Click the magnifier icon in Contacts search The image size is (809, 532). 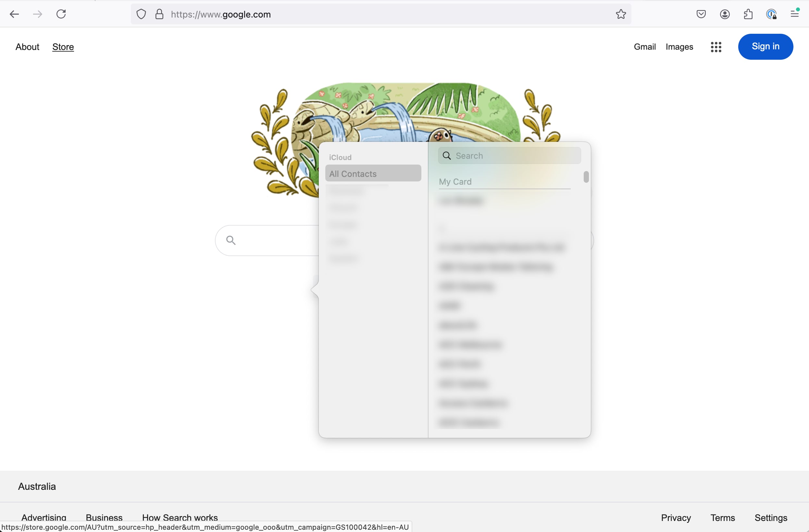[x=447, y=156]
